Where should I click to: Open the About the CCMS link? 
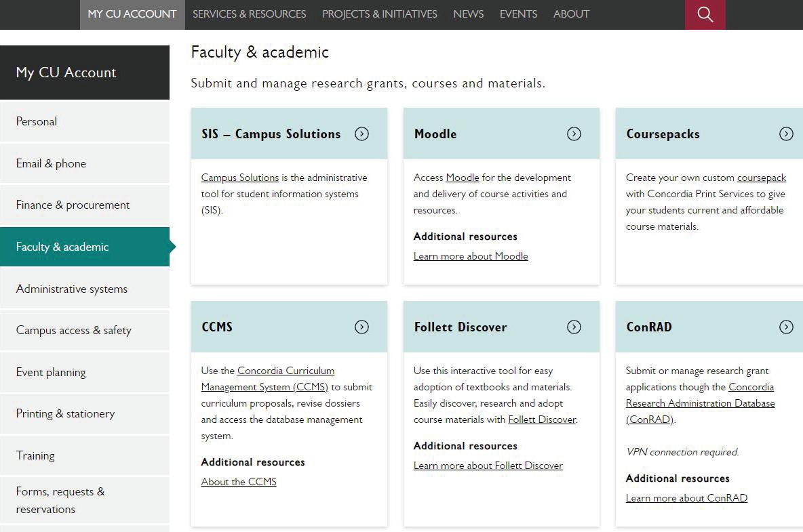(239, 482)
